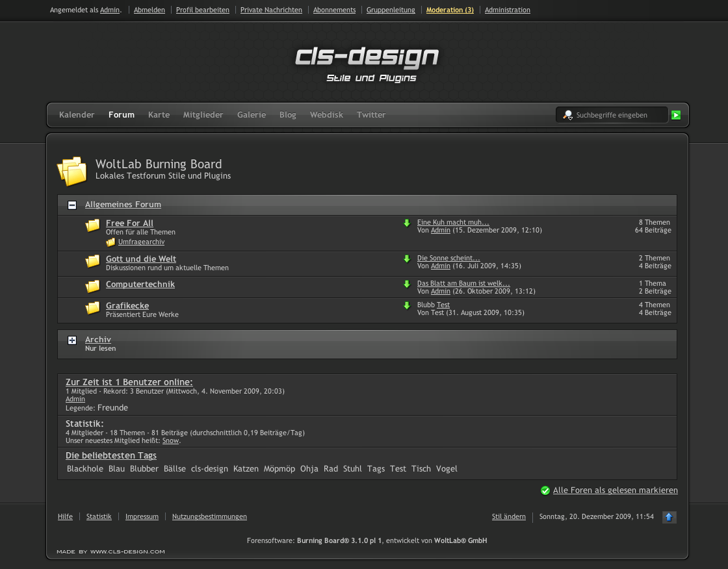Click the Free For All folder icon
Viewport: 728px width, 569px height.
pyautogui.click(x=93, y=225)
